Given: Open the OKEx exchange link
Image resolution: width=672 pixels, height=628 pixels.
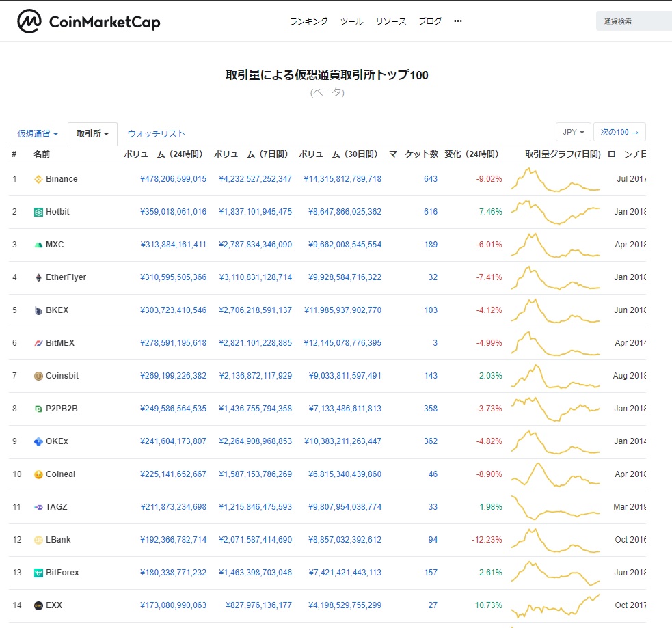Looking at the screenshot, I should coord(57,441).
